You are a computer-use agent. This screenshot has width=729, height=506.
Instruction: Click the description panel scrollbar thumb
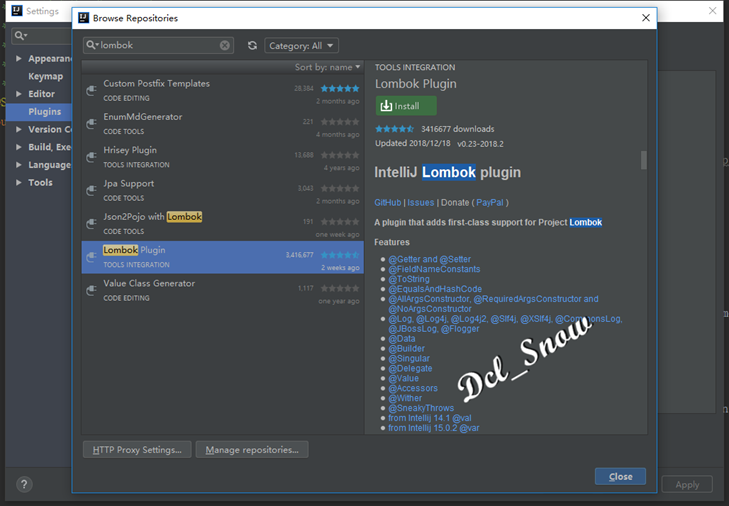coord(643,160)
